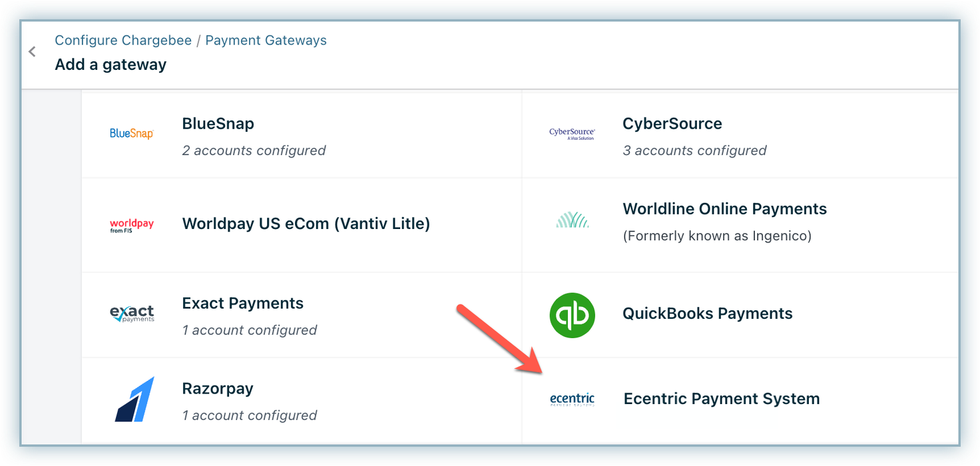980x466 pixels.
Task: Choose Worldline Online Payments gateway
Action: tap(724, 209)
